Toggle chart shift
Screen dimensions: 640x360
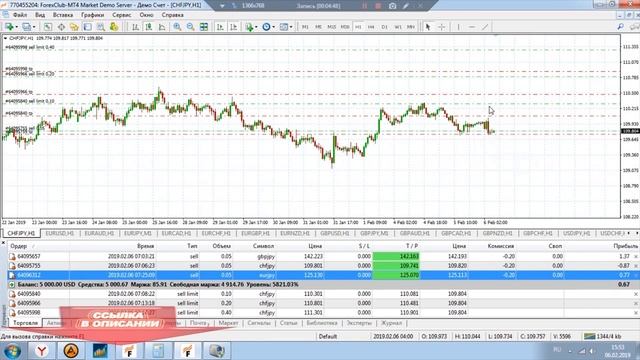pos(233,27)
